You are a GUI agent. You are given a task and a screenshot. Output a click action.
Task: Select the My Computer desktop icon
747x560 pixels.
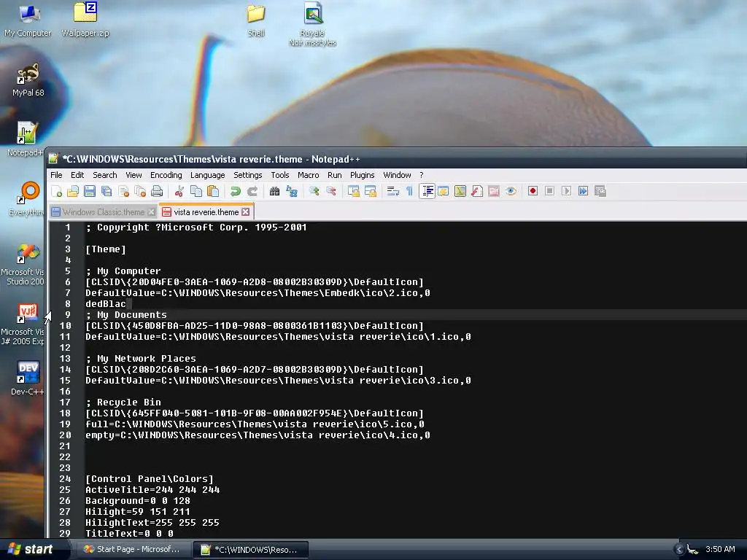tap(28, 20)
